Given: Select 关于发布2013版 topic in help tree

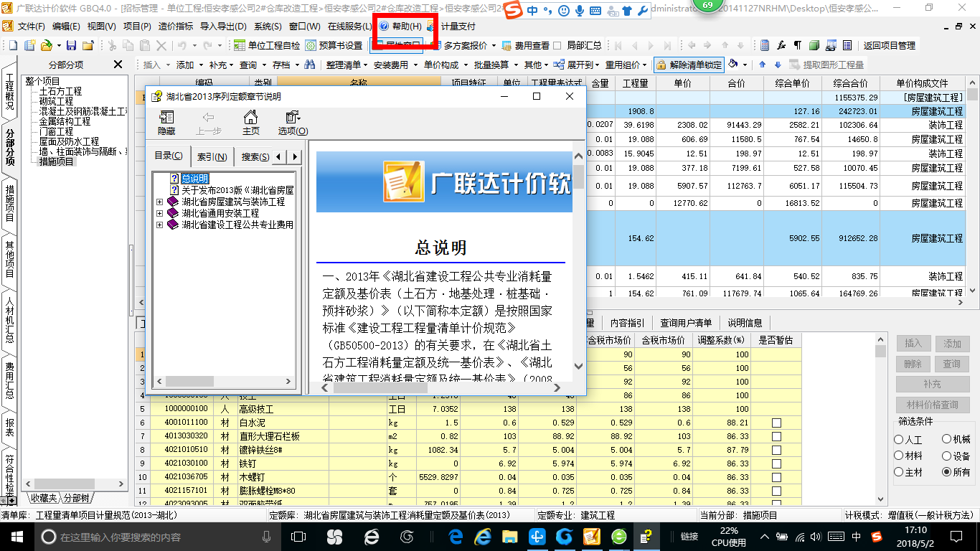Looking at the screenshot, I should coord(237,191).
